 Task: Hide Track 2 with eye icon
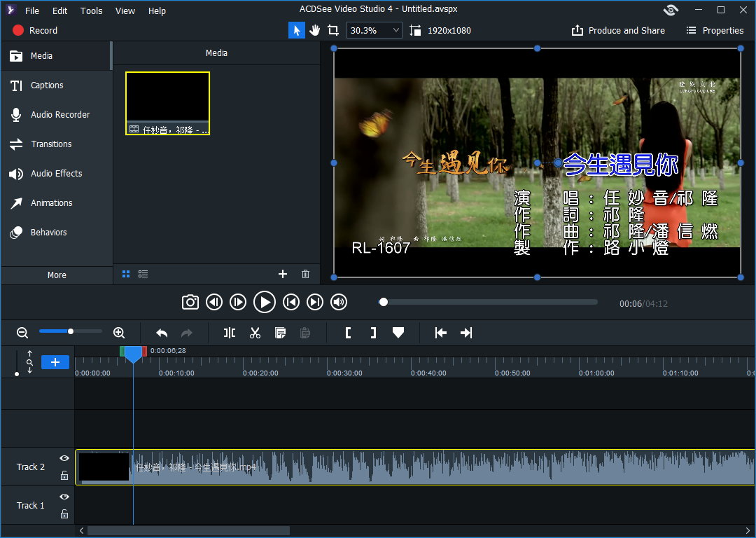coord(64,458)
